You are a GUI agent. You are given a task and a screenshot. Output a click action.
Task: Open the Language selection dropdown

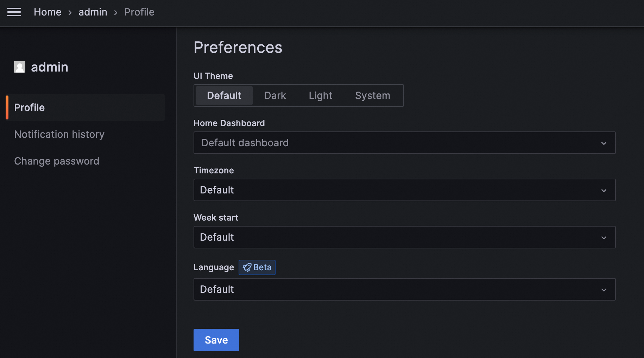pos(398,289)
